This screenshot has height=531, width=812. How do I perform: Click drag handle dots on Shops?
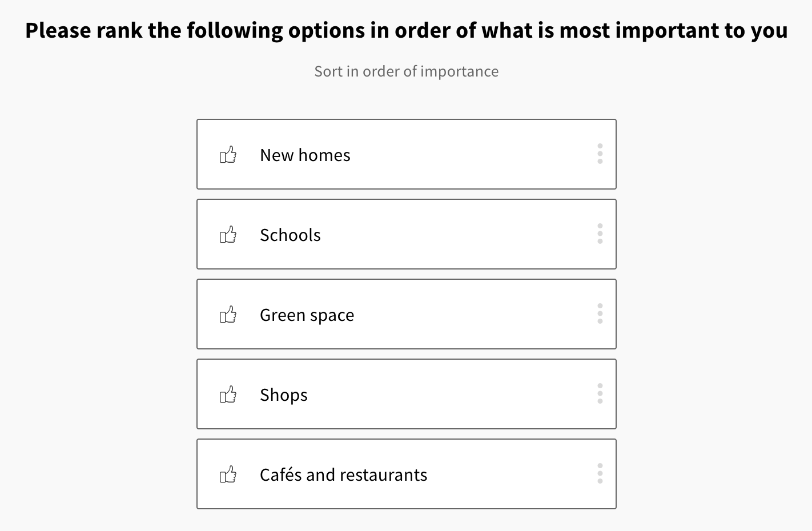pyautogui.click(x=600, y=394)
